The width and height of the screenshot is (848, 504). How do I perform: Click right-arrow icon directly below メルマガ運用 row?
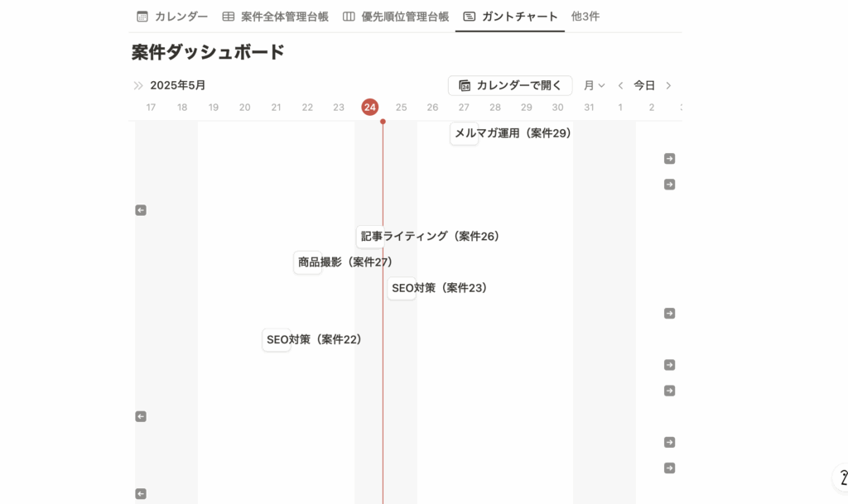(669, 159)
